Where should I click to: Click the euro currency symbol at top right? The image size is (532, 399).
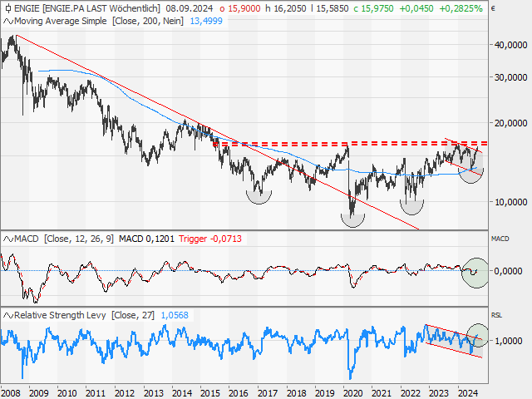(493, 8)
